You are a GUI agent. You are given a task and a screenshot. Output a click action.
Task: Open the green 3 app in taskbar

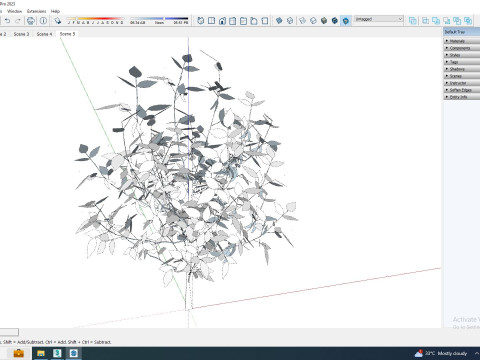[57, 353]
